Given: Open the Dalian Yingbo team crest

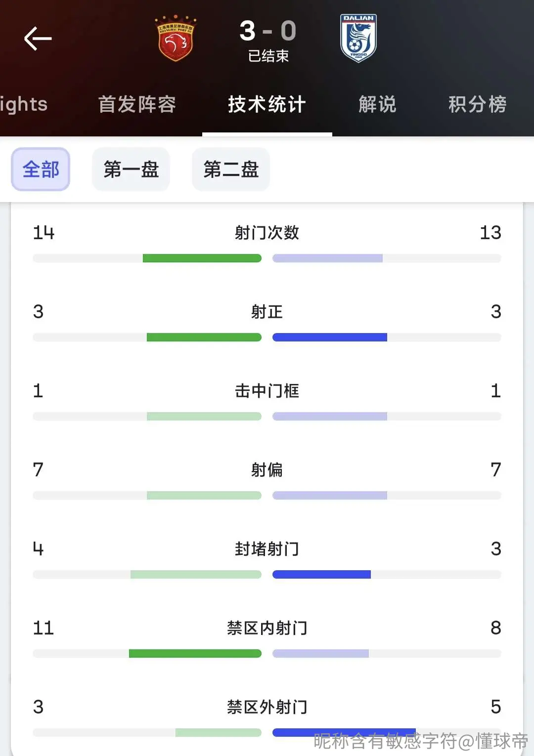Looking at the screenshot, I should coord(358,38).
